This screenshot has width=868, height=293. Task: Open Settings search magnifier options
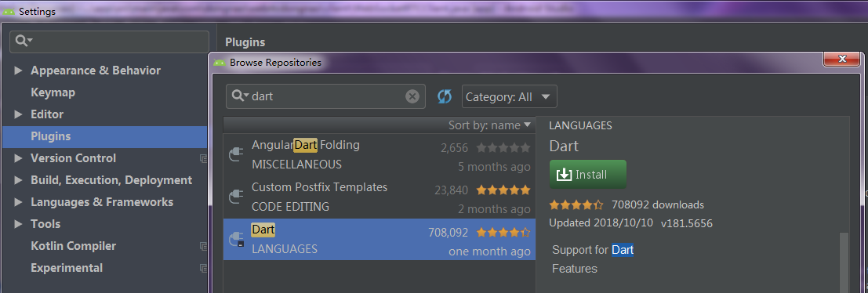[24, 41]
